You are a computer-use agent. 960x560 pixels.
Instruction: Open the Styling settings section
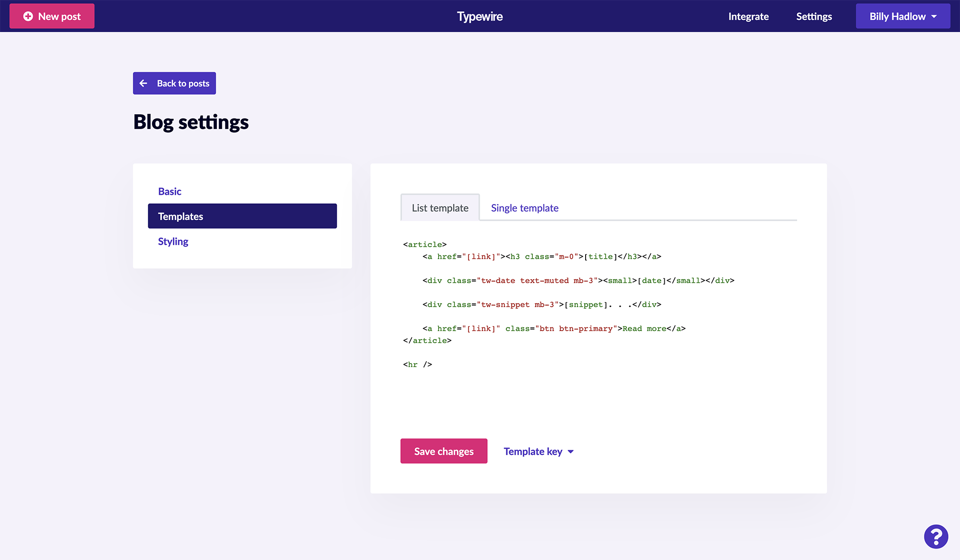coord(242,241)
